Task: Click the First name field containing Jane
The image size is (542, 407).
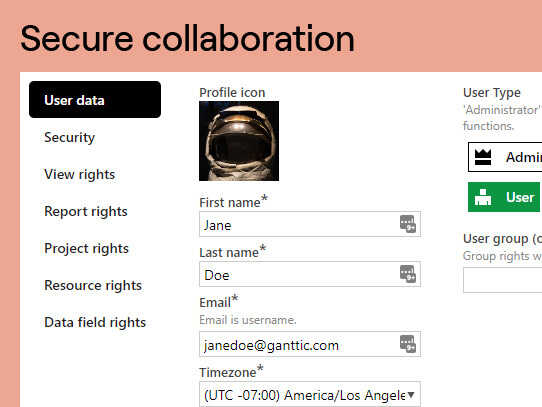Action: click(x=310, y=224)
